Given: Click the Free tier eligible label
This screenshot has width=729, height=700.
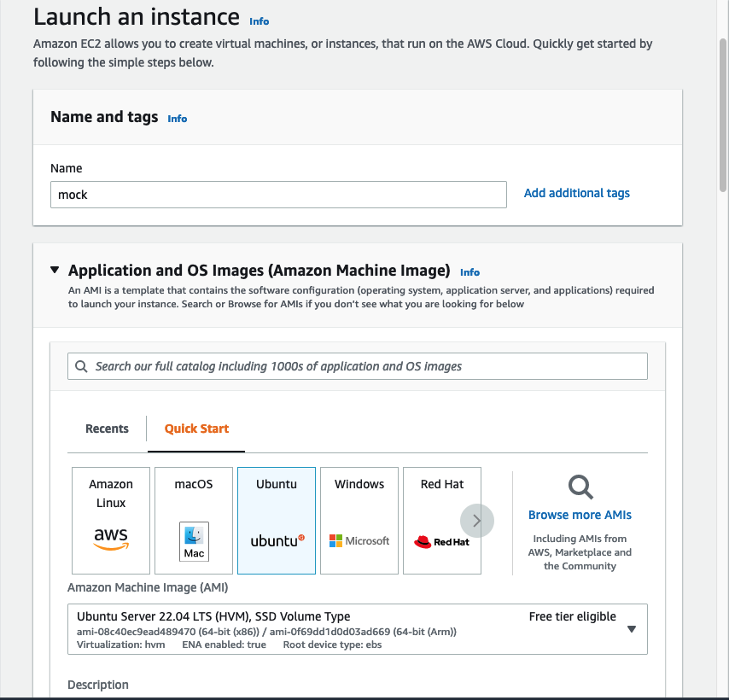Looking at the screenshot, I should click(572, 616).
